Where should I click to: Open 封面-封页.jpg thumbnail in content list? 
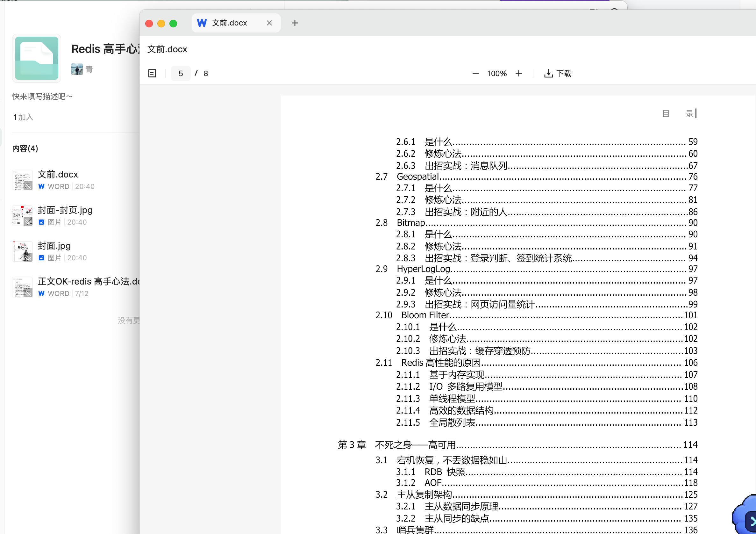click(x=22, y=215)
